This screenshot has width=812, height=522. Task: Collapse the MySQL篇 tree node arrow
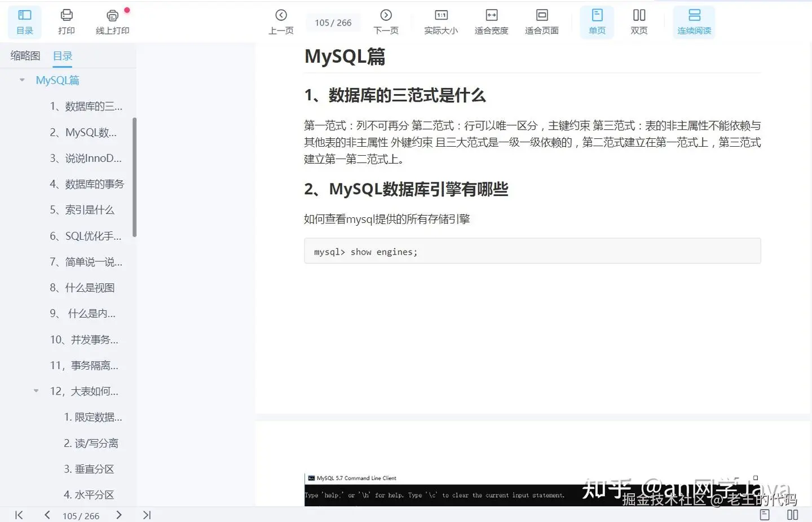tap(22, 80)
